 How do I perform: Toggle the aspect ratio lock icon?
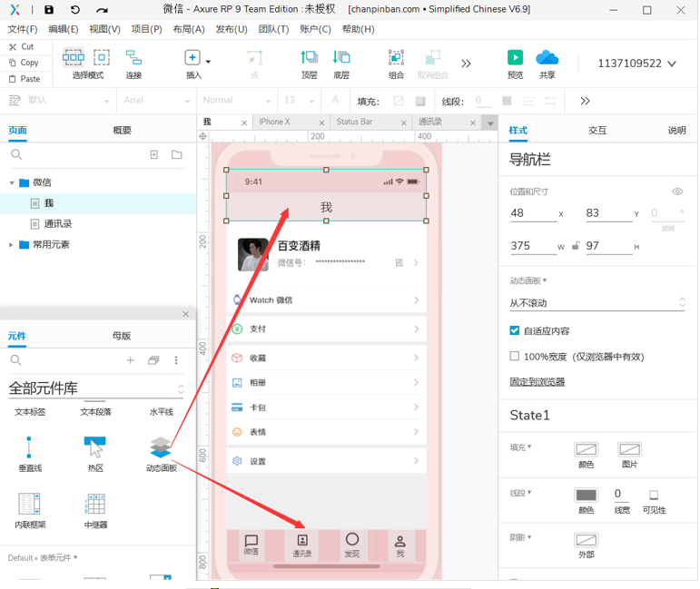pyautogui.click(x=576, y=246)
